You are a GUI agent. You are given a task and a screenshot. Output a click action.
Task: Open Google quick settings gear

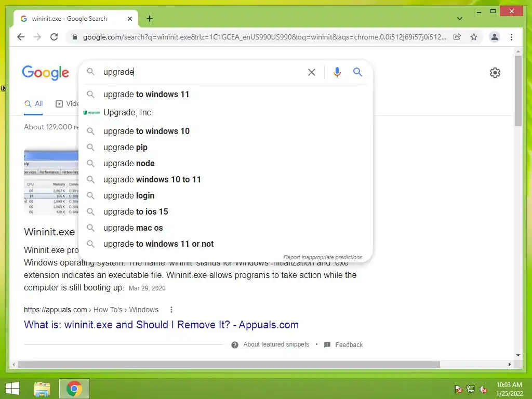click(x=495, y=73)
